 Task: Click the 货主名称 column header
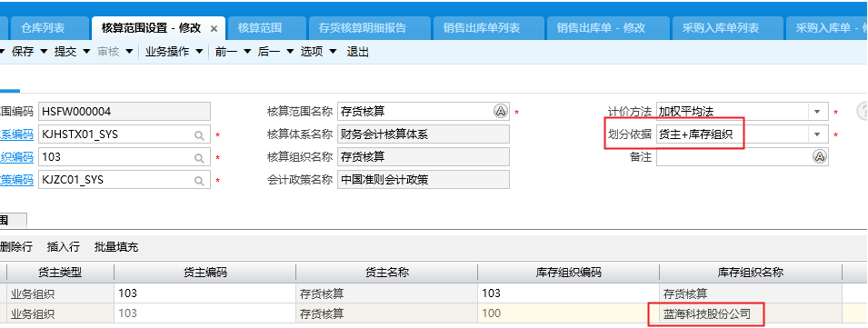click(386, 273)
